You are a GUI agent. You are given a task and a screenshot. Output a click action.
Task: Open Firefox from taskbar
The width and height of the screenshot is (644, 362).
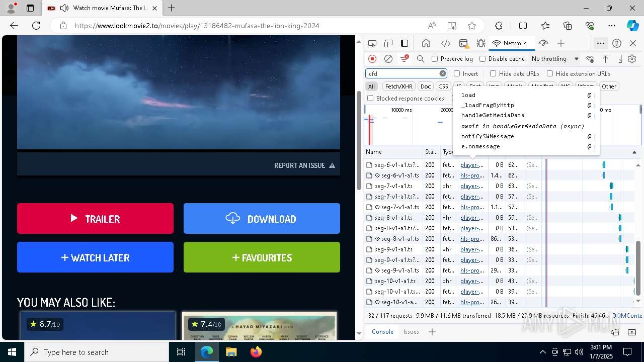click(x=256, y=352)
